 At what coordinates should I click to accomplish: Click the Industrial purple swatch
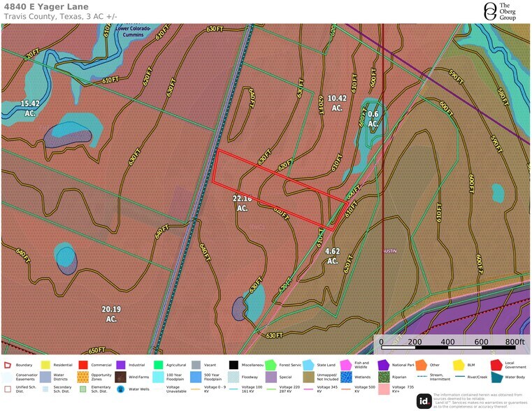121,365
